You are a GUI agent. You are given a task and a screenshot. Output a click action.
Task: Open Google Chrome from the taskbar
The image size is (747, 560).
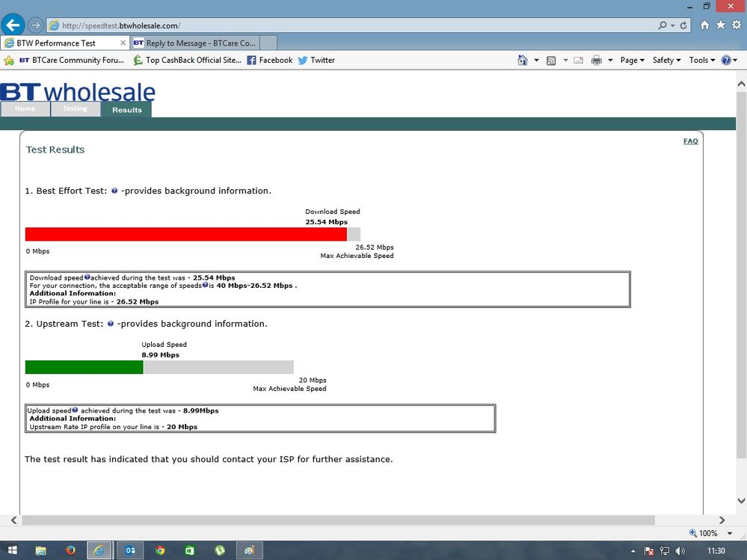(x=160, y=550)
